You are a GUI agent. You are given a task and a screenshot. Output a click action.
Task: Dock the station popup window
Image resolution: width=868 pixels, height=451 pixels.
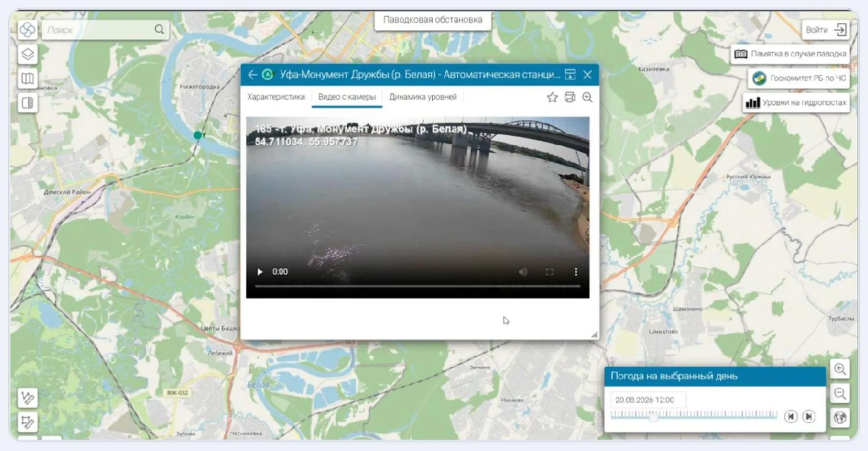pyautogui.click(x=570, y=75)
